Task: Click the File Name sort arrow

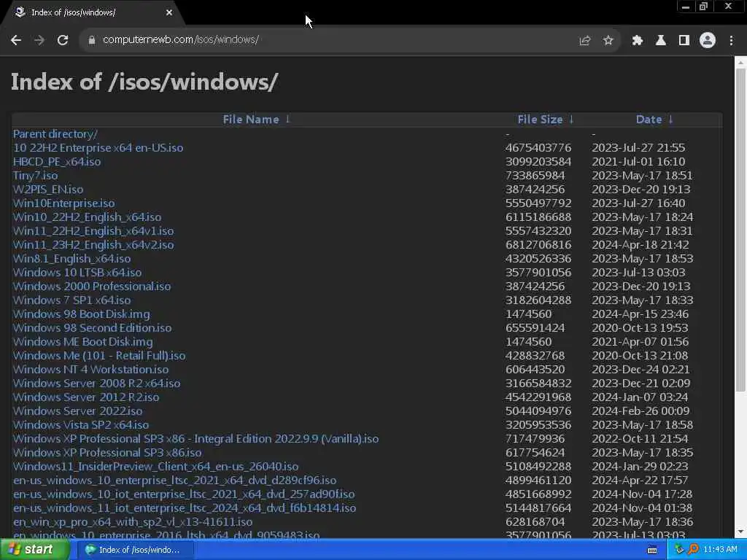Action: pyautogui.click(x=287, y=119)
